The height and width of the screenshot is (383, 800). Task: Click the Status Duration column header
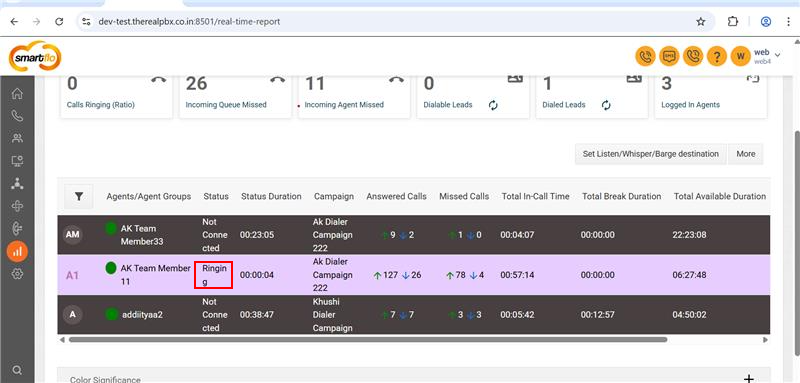(271, 196)
